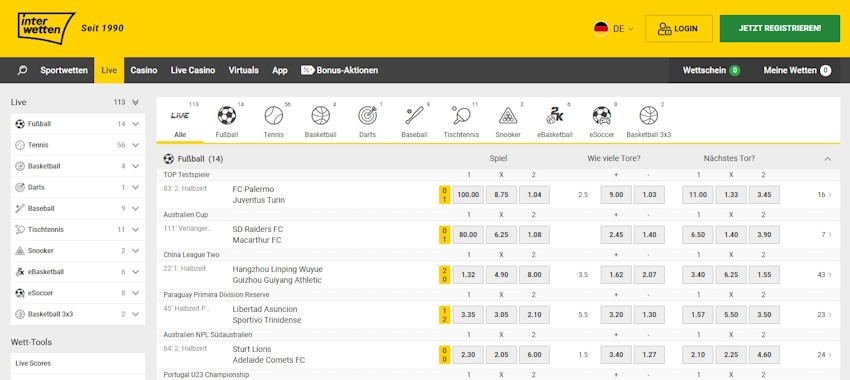Screen dimensions: 850x380
Task: Select the Tennis ball icon tab
Action: pyautogui.click(x=274, y=115)
